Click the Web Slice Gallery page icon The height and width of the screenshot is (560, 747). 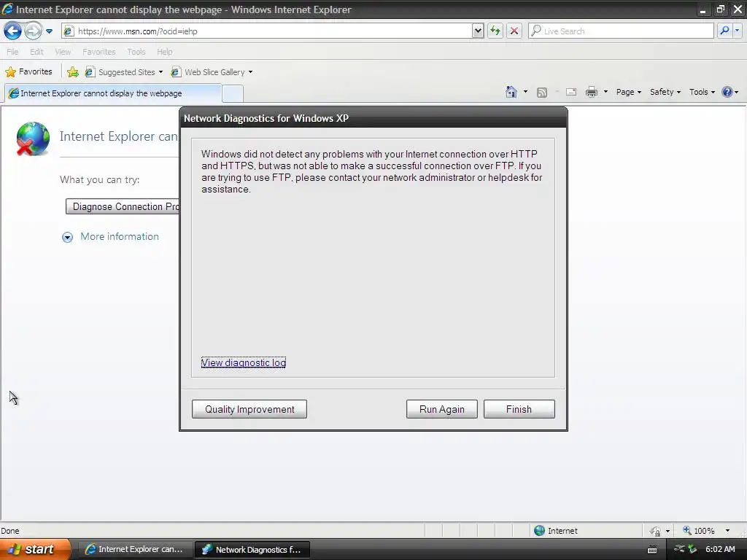(176, 72)
